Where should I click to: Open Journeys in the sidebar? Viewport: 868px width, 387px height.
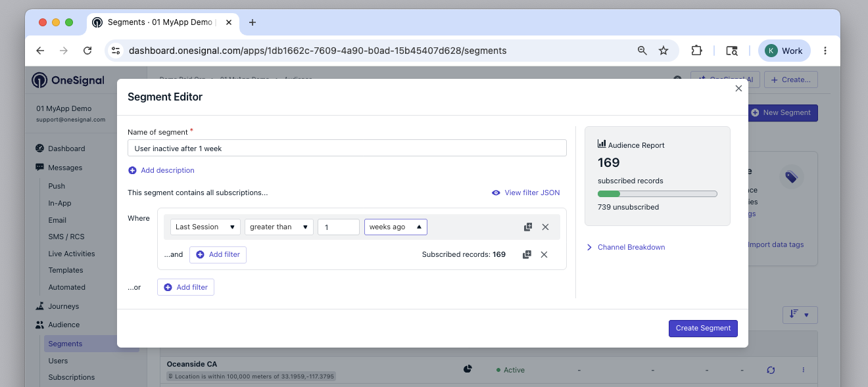(63, 306)
